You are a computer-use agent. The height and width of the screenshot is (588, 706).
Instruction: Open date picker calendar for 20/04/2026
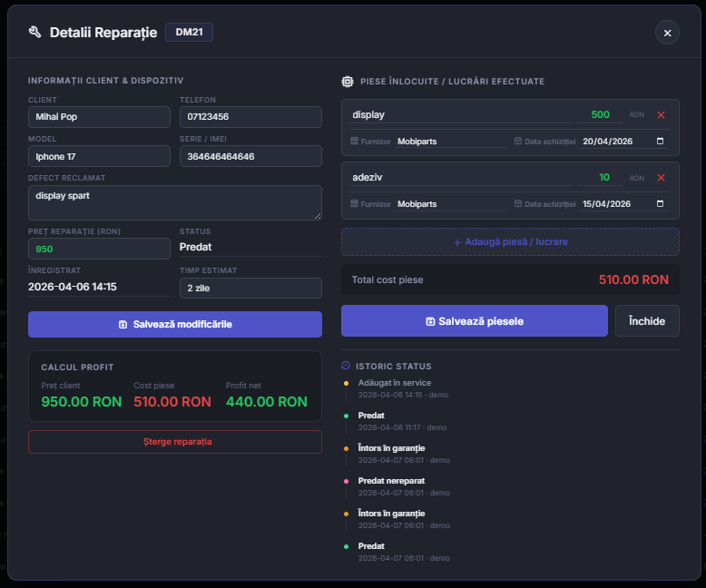tap(660, 141)
